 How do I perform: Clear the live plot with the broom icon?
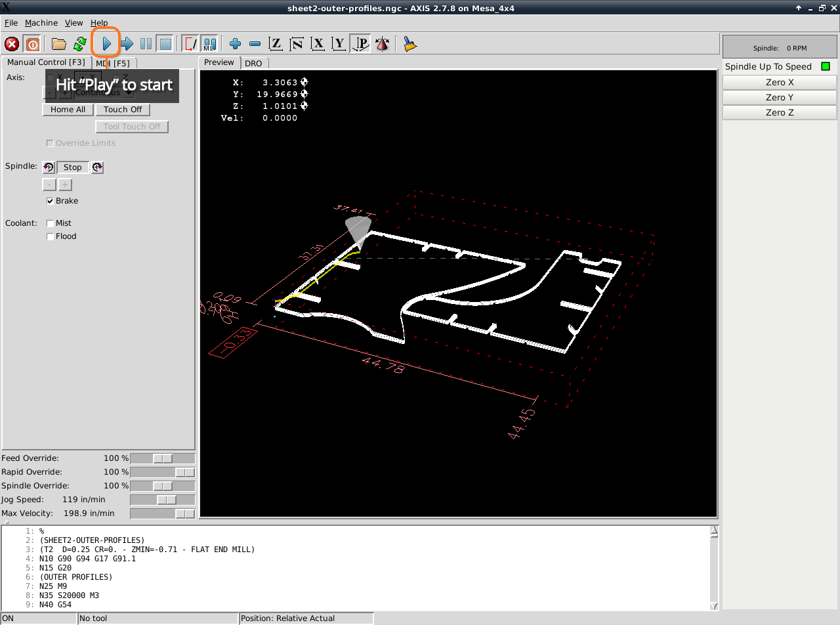pos(410,44)
